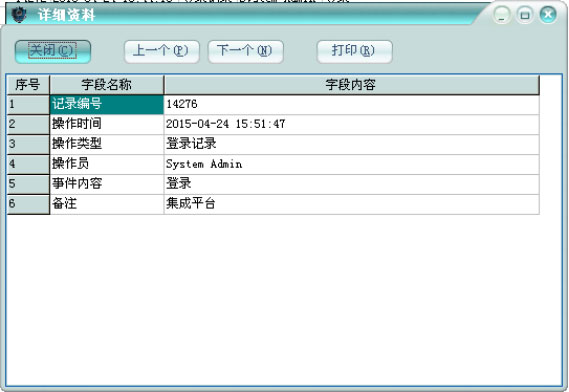Click the 详细资料 window title text
This screenshot has height=392, width=569.
point(66,15)
